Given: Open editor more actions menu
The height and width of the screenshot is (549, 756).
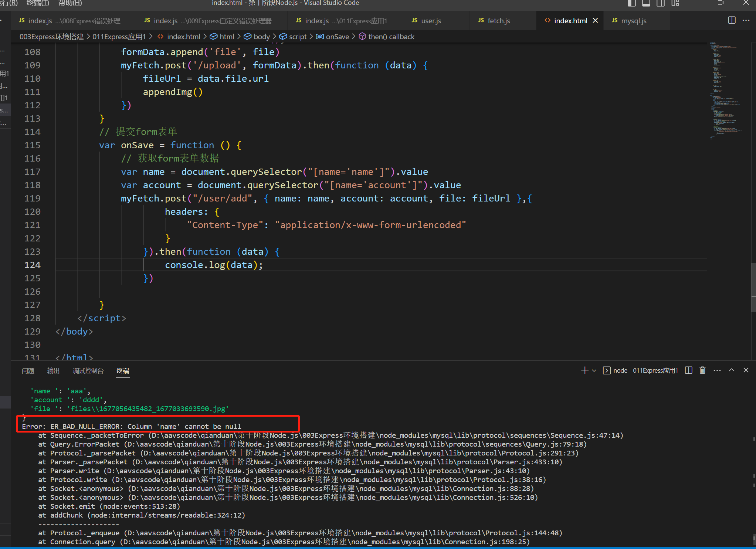Looking at the screenshot, I should point(746,20).
